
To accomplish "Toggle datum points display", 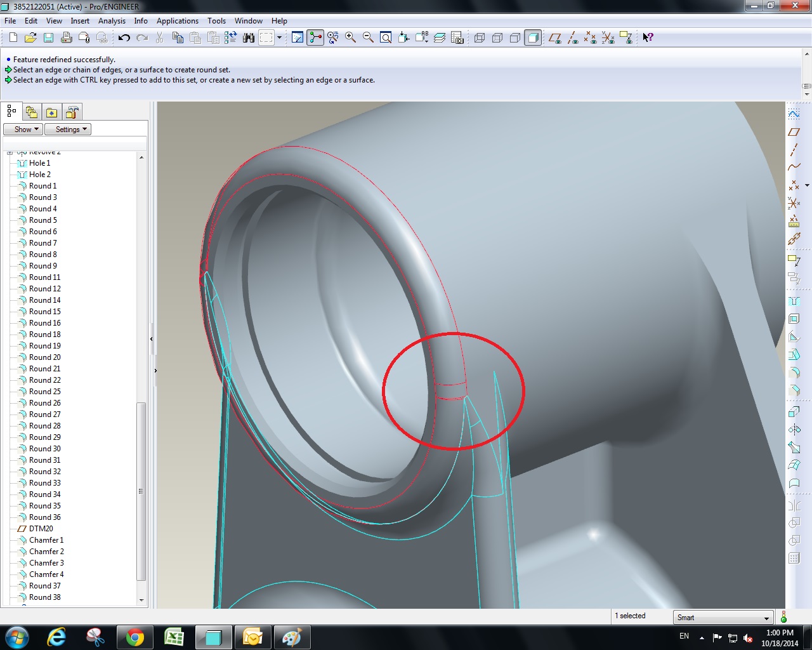I will click(x=591, y=38).
